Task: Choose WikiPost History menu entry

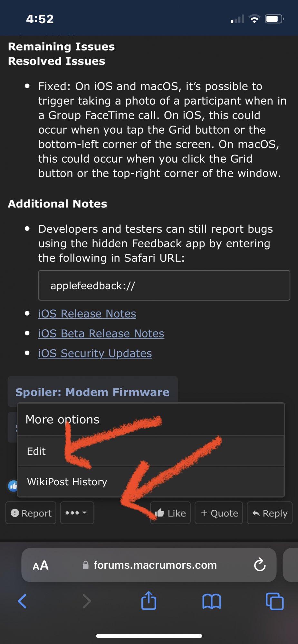Action: pyautogui.click(x=67, y=482)
